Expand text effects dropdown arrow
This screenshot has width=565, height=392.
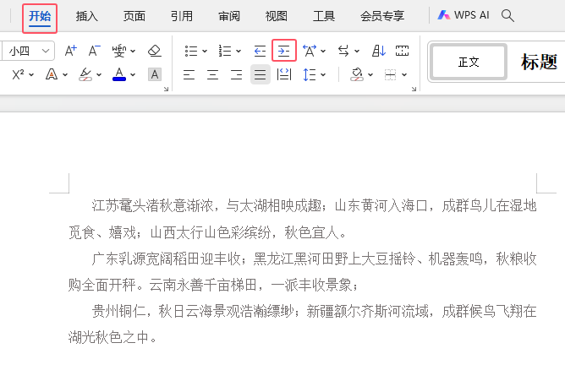(65, 75)
